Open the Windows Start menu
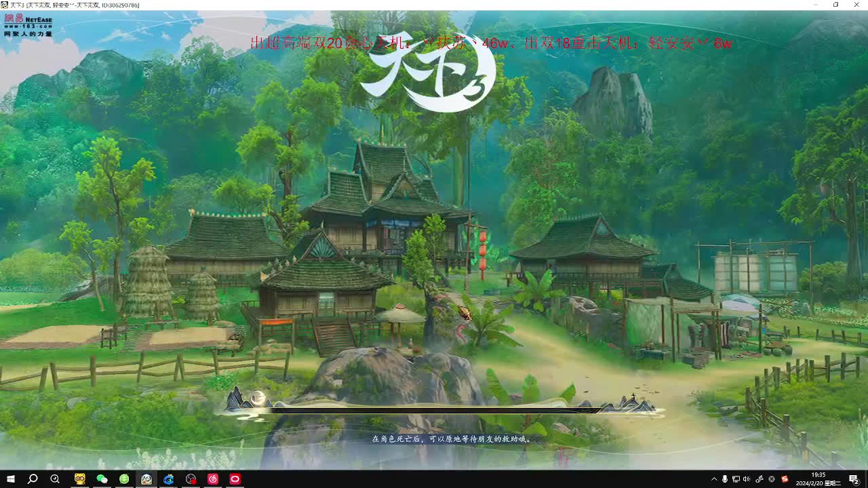Image resolution: width=868 pixels, height=488 pixels. [9, 479]
